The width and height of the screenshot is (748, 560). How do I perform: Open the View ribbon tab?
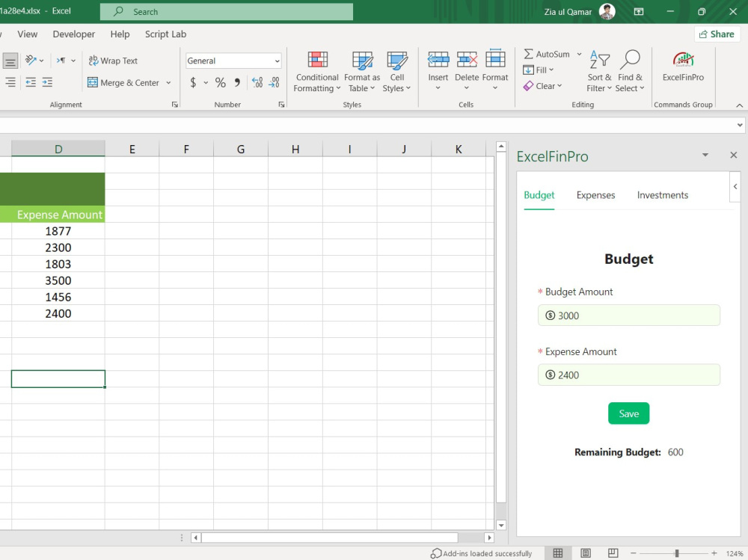coord(27,34)
